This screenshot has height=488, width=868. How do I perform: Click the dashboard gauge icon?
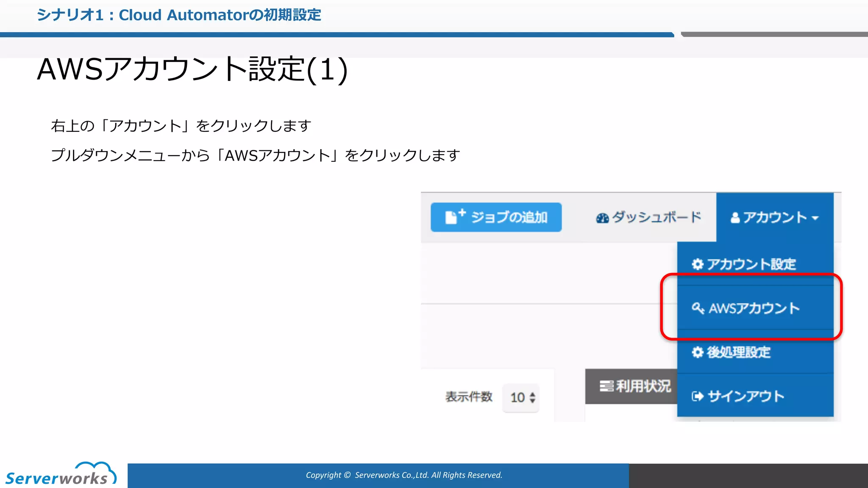pos(602,218)
